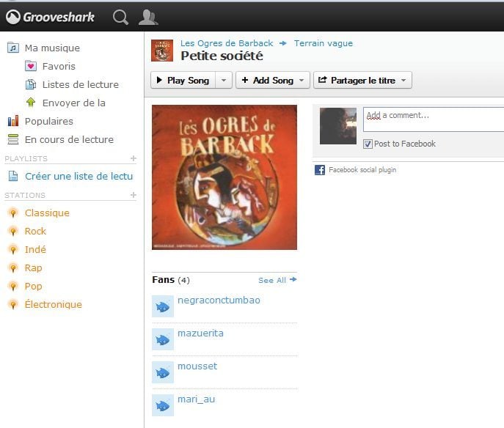Click the green upload arrow icon
Image resolution: width=504 pixels, height=428 pixels.
[x=31, y=103]
